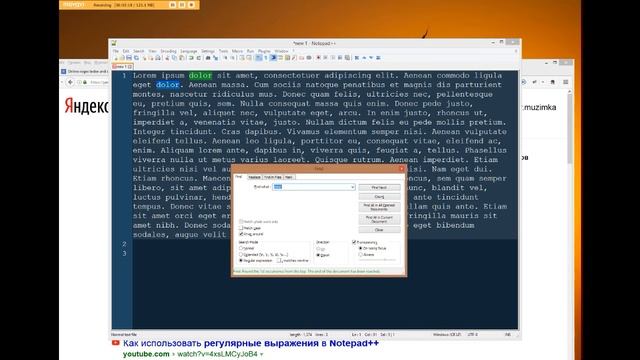Click the Zoom Out toolbar icon

(232, 58)
